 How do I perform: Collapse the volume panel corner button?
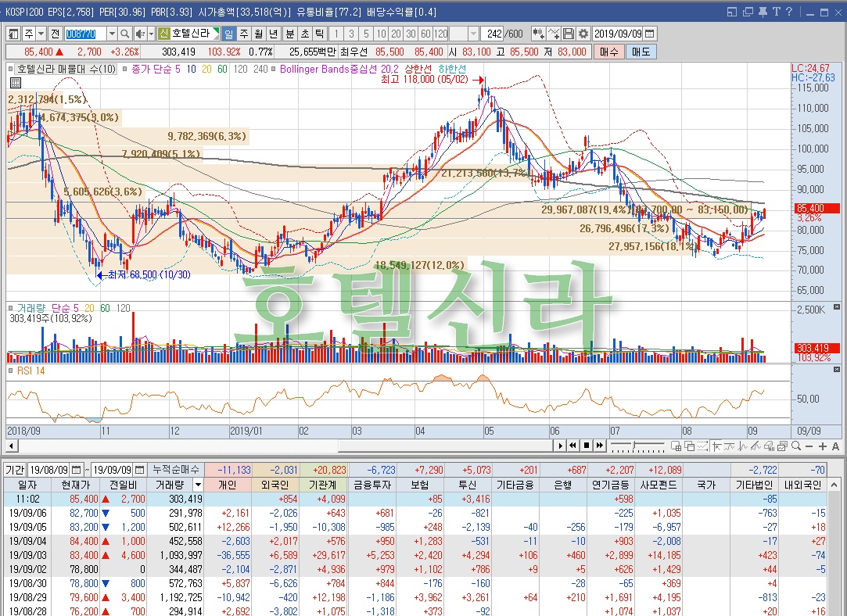[x=837, y=306]
